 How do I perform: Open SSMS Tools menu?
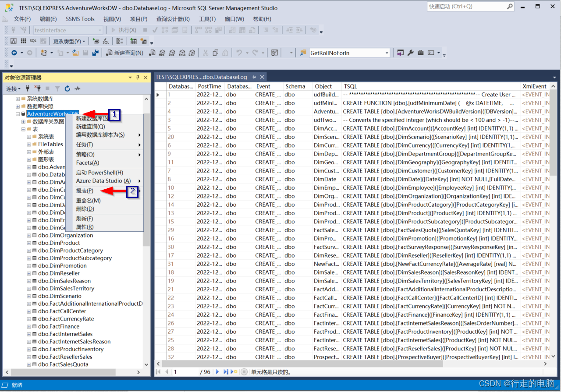80,19
